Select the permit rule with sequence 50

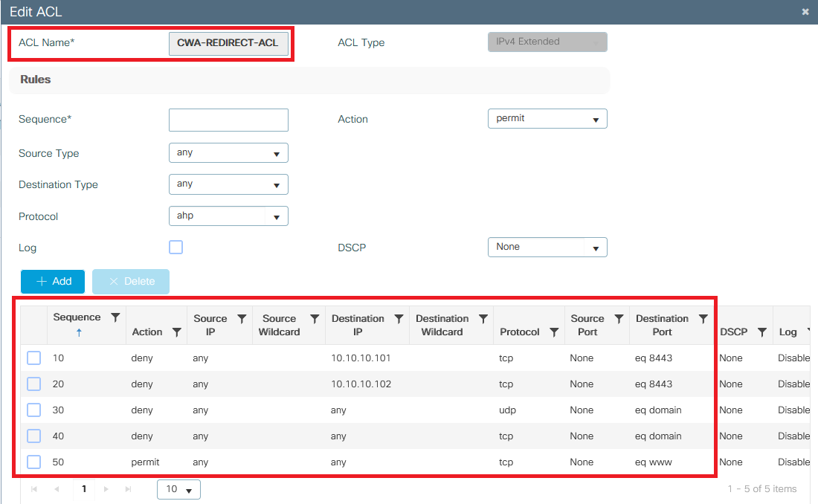point(33,462)
